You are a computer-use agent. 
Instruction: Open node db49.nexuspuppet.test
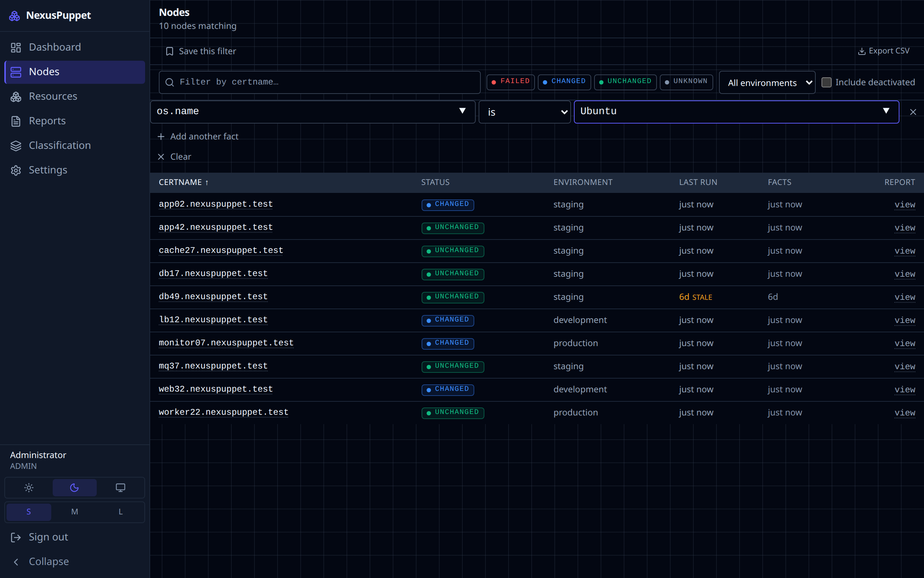pos(213,297)
